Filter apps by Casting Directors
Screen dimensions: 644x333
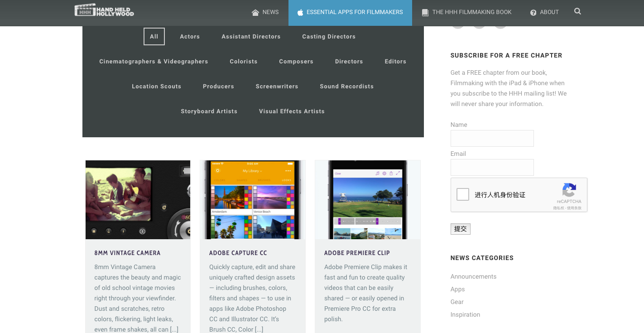click(x=329, y=37)
